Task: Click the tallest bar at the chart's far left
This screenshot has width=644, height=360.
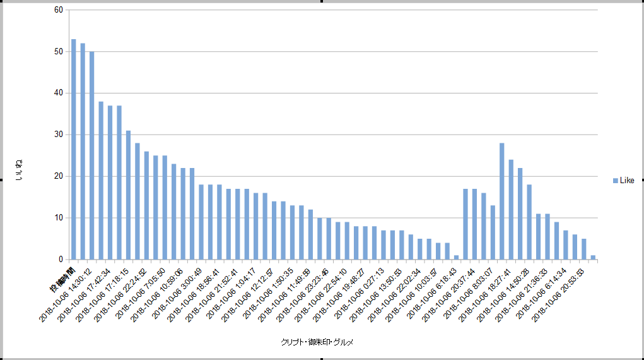Action: [x=74, y=149]
